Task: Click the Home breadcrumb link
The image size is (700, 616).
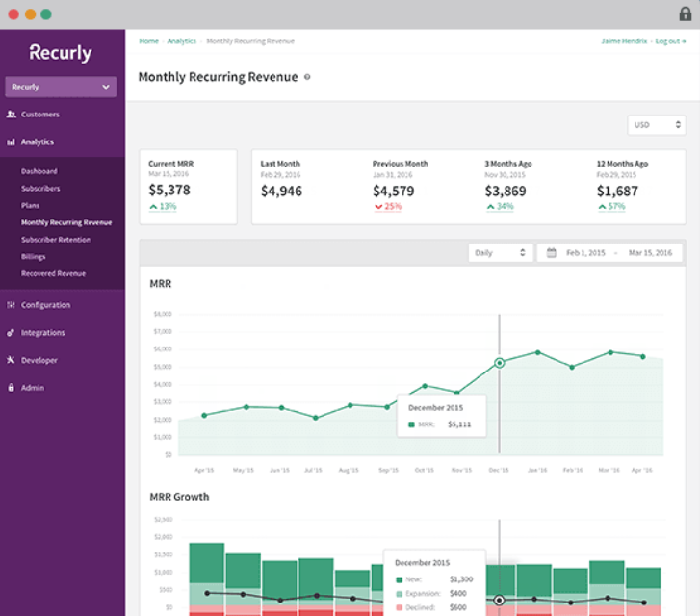Action: click(x=148, y=41)
